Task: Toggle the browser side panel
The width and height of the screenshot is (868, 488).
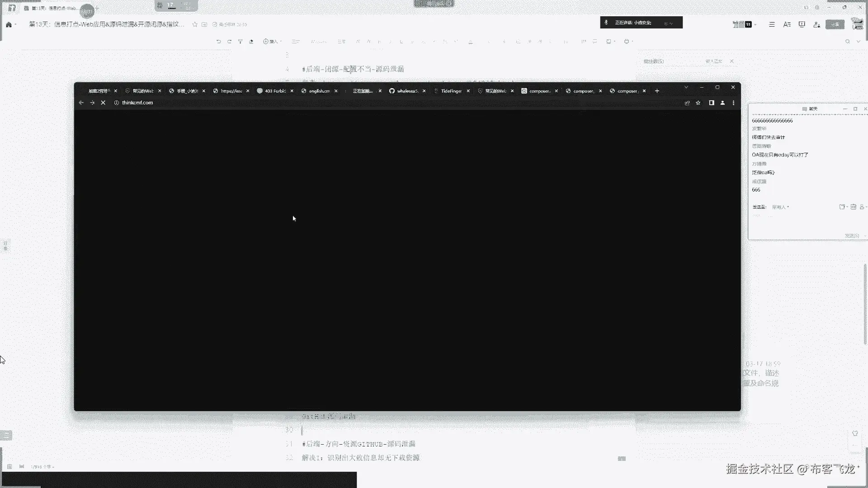Action: 712,103
